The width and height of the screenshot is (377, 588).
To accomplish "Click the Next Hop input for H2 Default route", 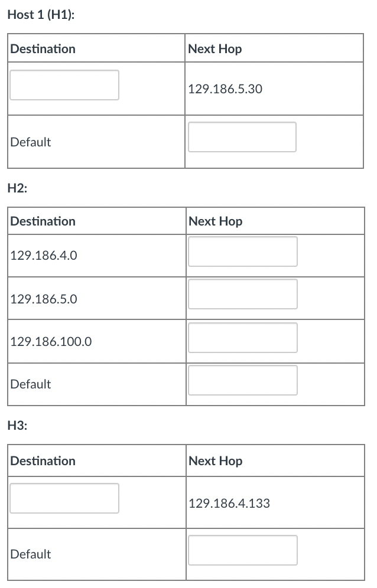I will (242, 380).
